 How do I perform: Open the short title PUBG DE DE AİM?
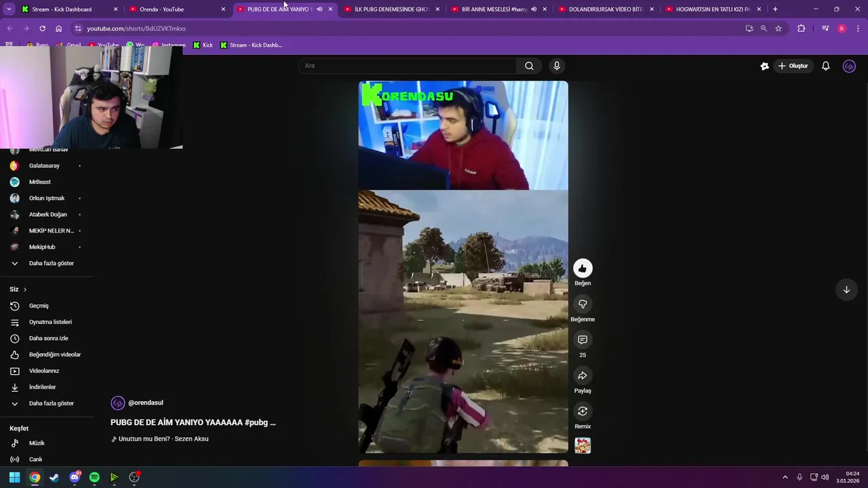coord(193,422)
